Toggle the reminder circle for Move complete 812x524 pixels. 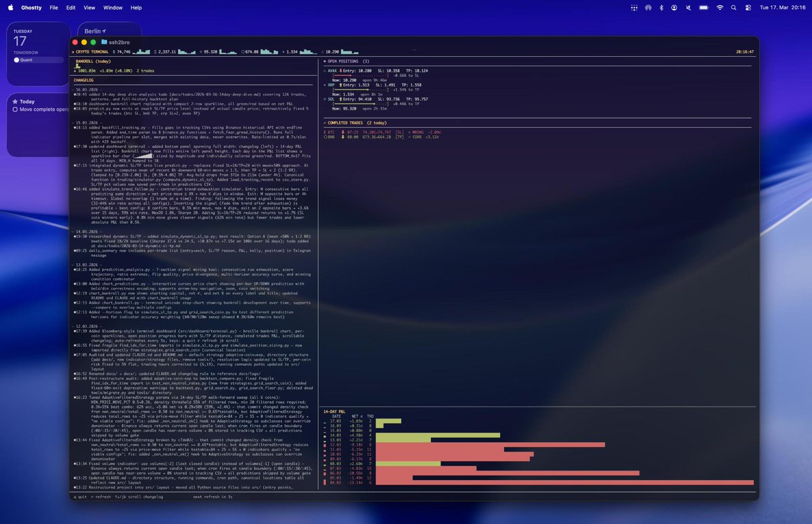(x=16, y=109)
